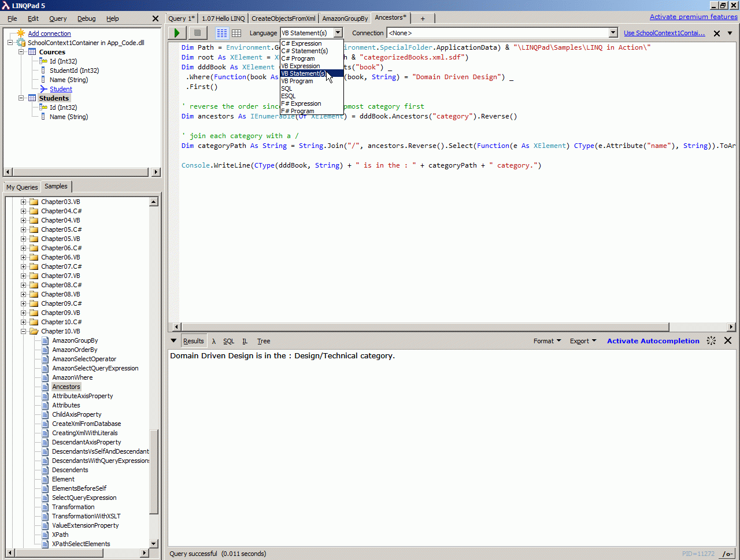
Task: Choose F# Program from language list
Action: pyautogui.click(x=312, y=111)
